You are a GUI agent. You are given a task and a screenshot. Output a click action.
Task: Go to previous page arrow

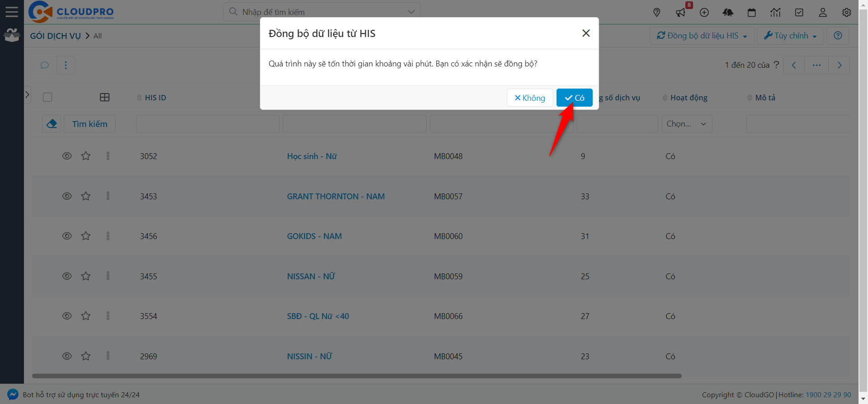[794, 65]
